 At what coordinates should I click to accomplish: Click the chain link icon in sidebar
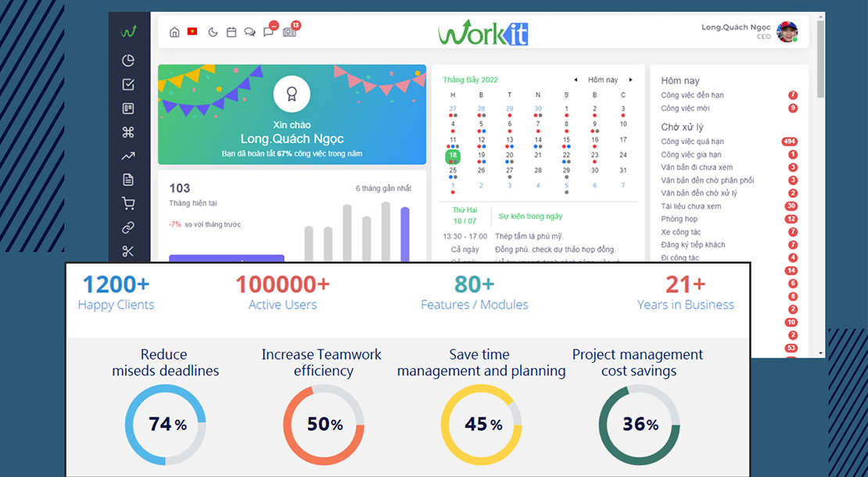click(x=128, y=228)
